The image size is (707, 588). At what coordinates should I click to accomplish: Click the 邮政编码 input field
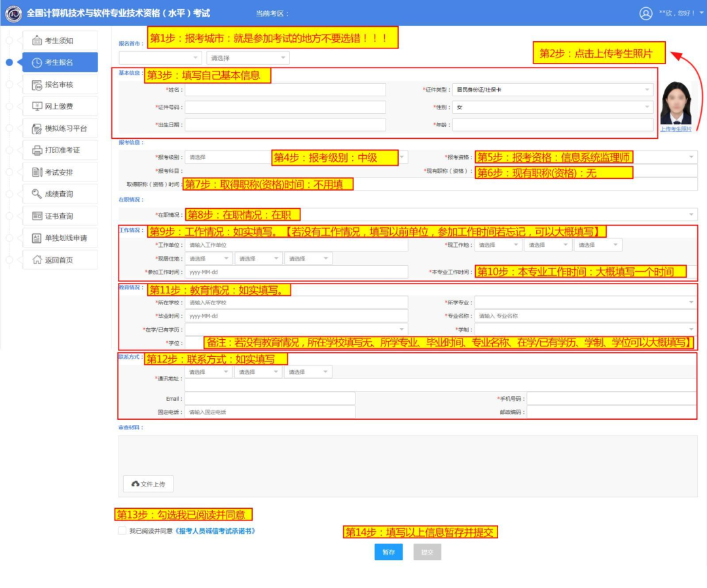[x=612, y=412]
